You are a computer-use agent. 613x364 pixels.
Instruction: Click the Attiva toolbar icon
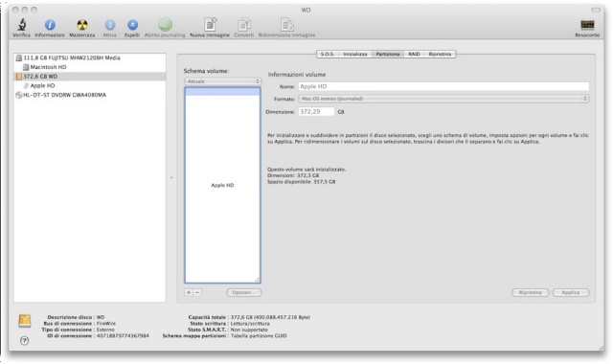point(110,25)
